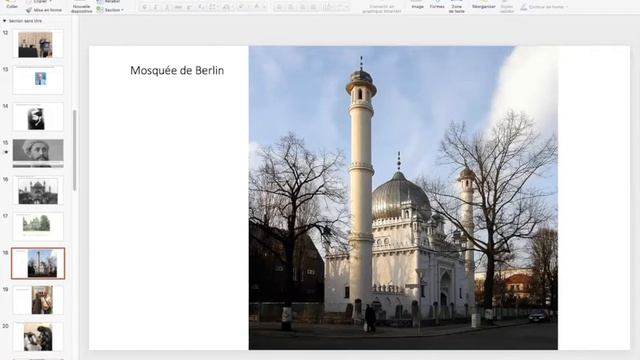The height and width of the screenshot is (360, 640).
Task: Click Convertir en graphique SmartArt
Action: pyautogui.click(x=382, y=8)
